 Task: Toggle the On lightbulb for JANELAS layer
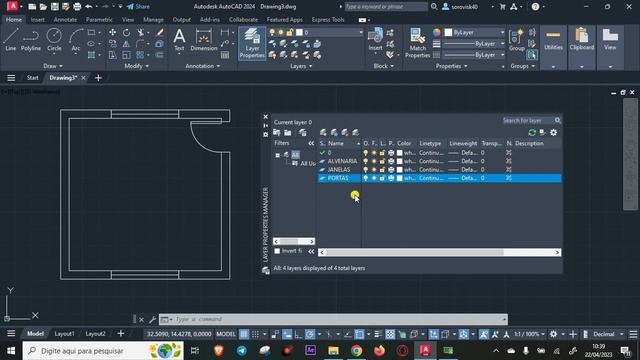coord(366,169)
